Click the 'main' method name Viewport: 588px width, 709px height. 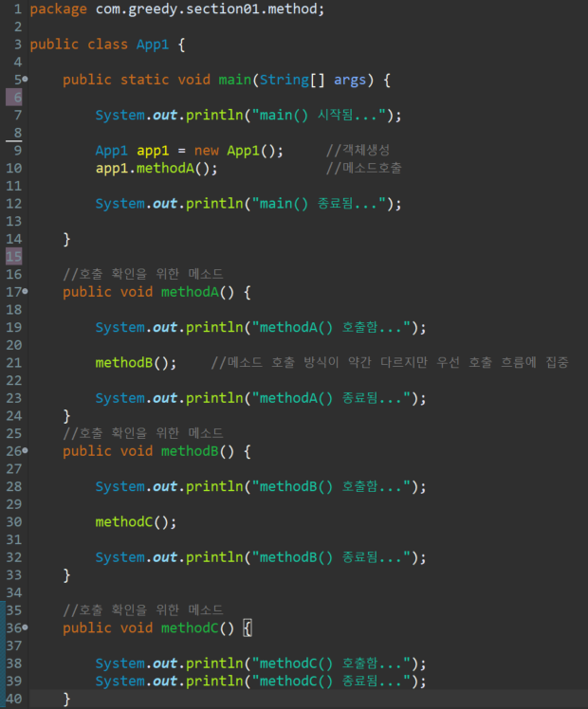[235, 80]
